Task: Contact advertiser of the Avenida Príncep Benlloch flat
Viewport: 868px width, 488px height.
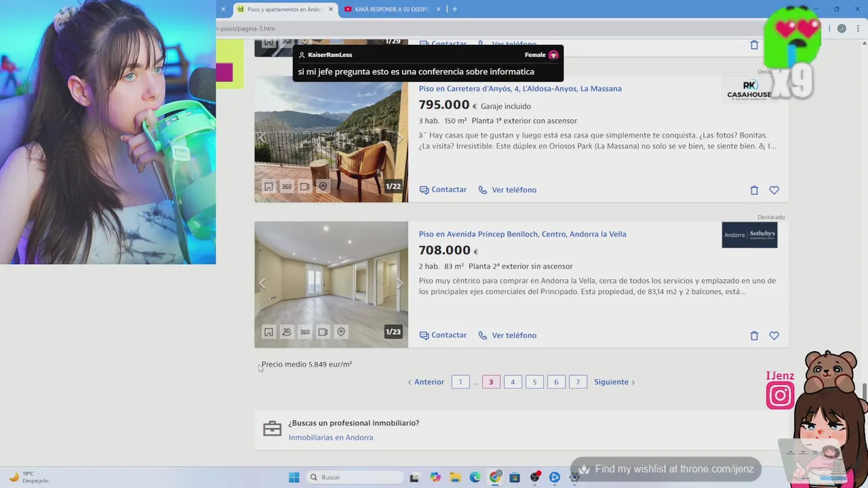Action: coord(443,335)
